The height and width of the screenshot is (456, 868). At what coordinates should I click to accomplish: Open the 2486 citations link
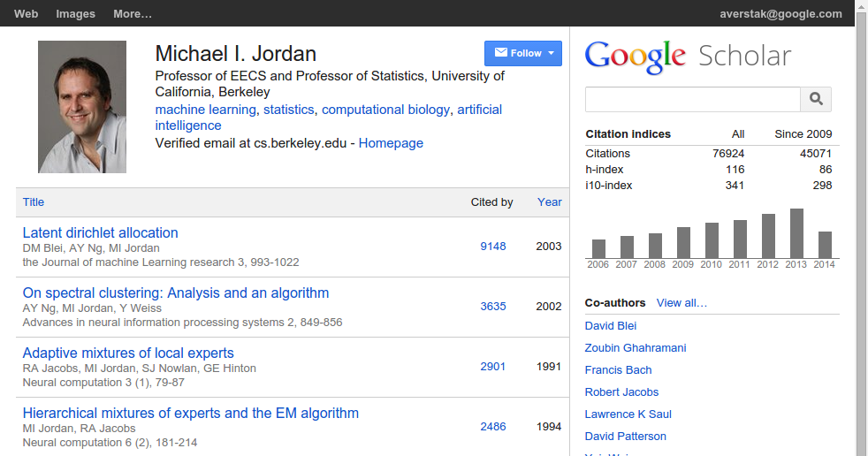coord(492,427)
